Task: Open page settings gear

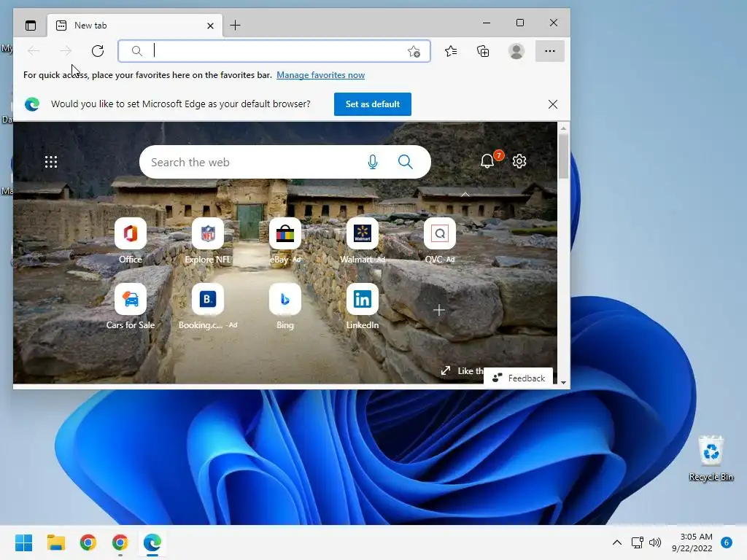Action: coord(519,161)
